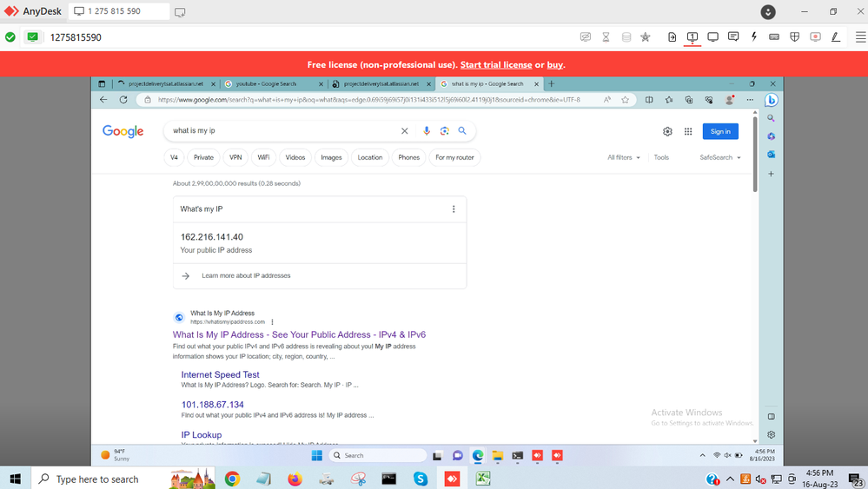Screen dimensions: 868x489
Task: Open Excel from local taskbar
Action: (483, 479)
